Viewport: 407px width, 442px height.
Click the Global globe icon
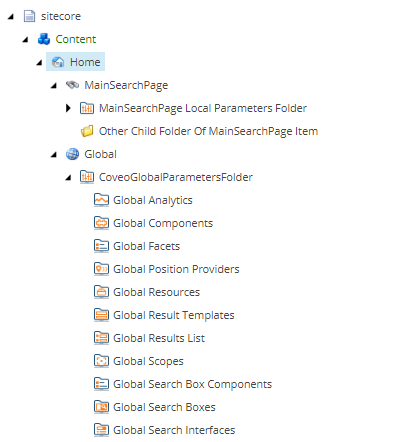(x=72, y=154)
